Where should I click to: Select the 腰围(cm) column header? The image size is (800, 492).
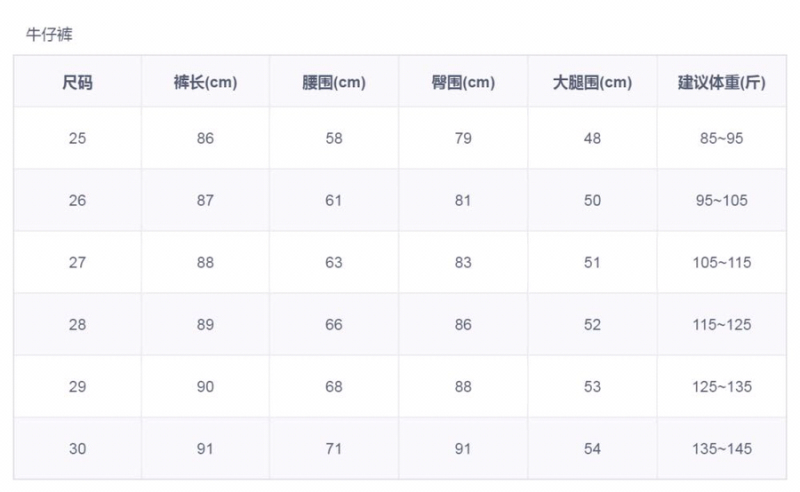334,82
